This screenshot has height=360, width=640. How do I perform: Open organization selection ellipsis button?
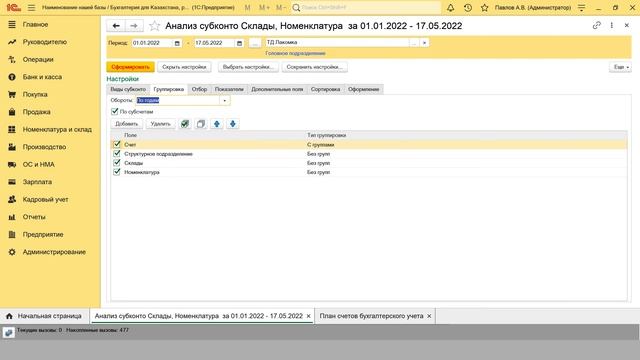(x=414, y=42)
